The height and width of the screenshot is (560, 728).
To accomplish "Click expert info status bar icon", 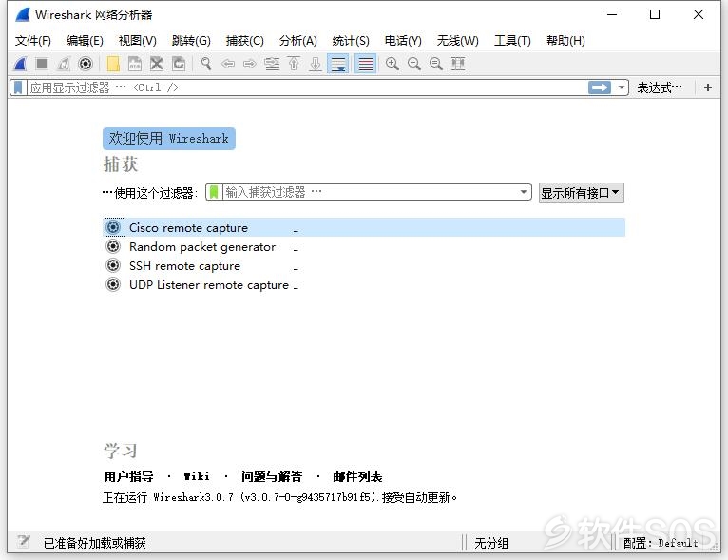I will (x=23, y=541).
